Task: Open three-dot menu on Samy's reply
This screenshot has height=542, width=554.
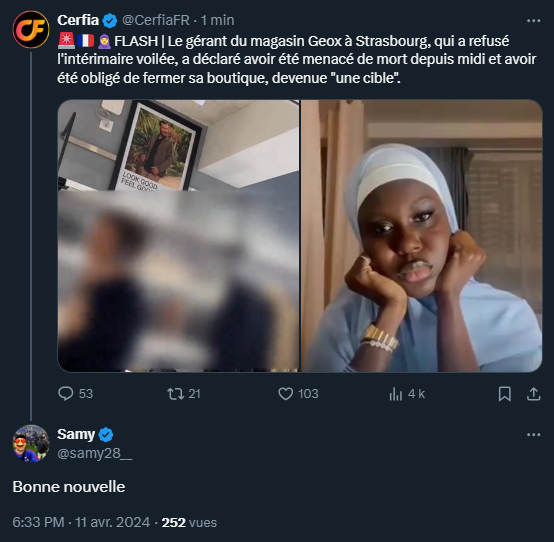Action: click(534, 435)
